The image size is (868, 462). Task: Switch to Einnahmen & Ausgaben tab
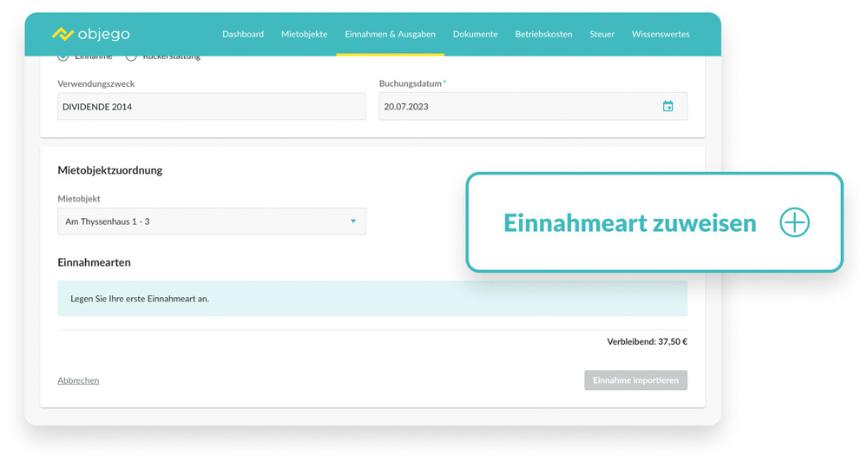pyautogui.click(x=390, y=34)
